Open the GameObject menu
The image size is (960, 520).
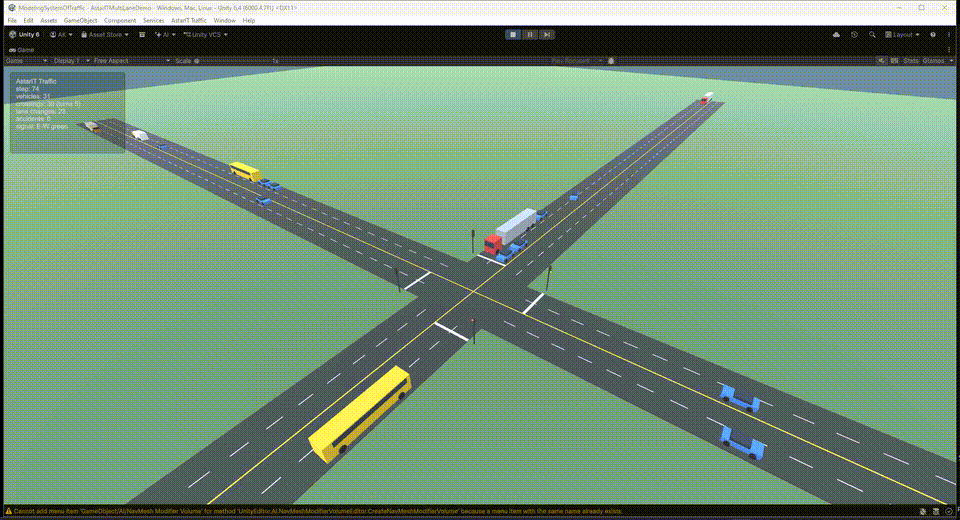(x=80, y=20)
